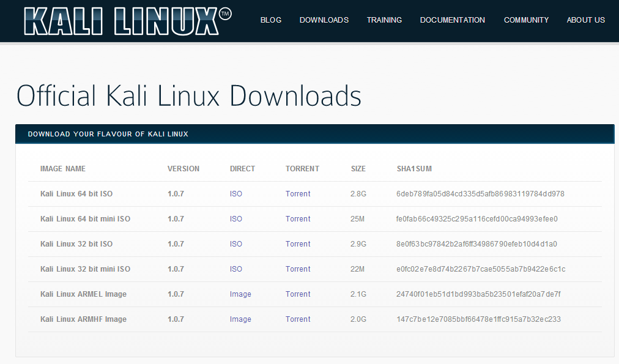
Task: Open the Blog menu item
Action: 271,20
